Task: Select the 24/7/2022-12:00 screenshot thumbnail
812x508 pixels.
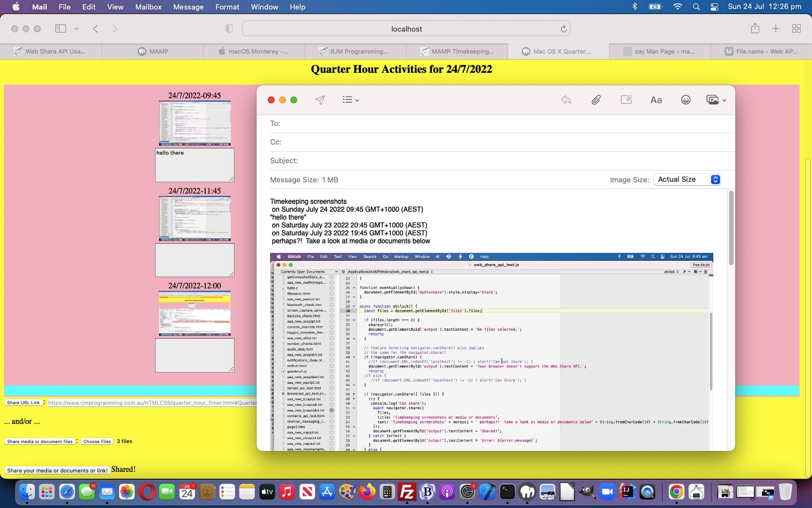Action: tap(195, 313)
